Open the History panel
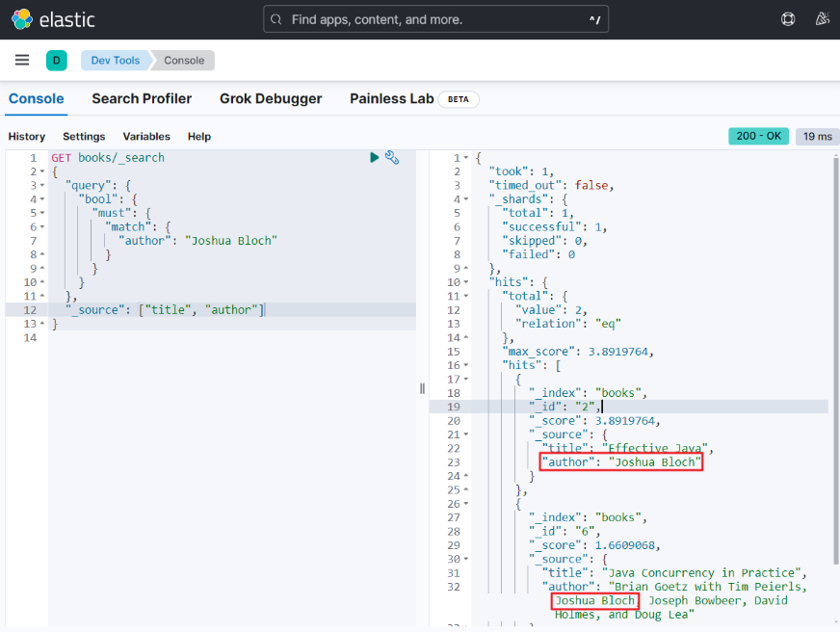Viewport: 840px width, 632px height. pos(27,137)
